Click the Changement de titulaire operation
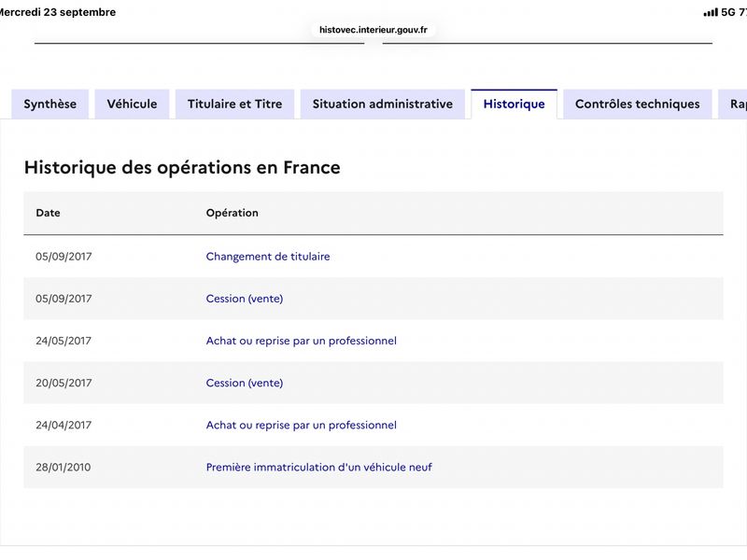This screenshot has height=560, width=747. tap(268, 257)
